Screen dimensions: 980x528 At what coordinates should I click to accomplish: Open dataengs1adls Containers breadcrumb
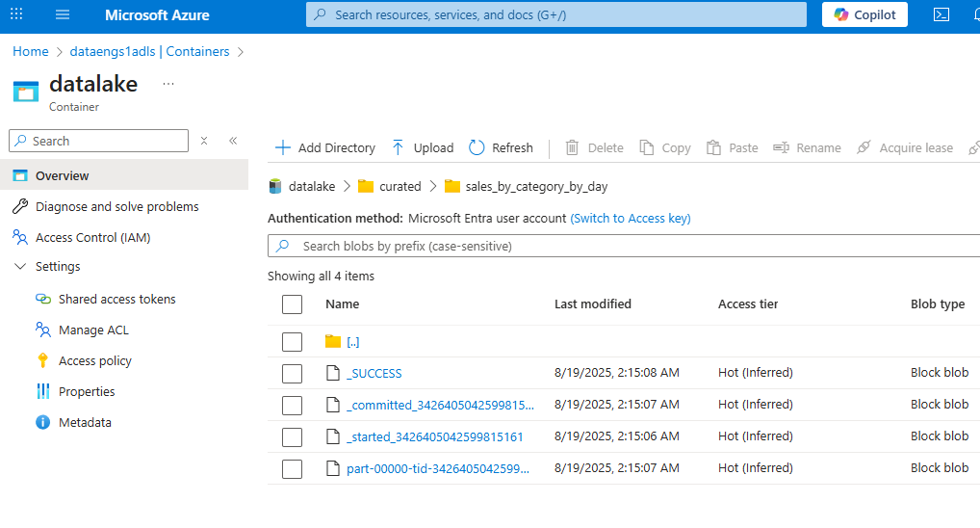coord(149,51)
